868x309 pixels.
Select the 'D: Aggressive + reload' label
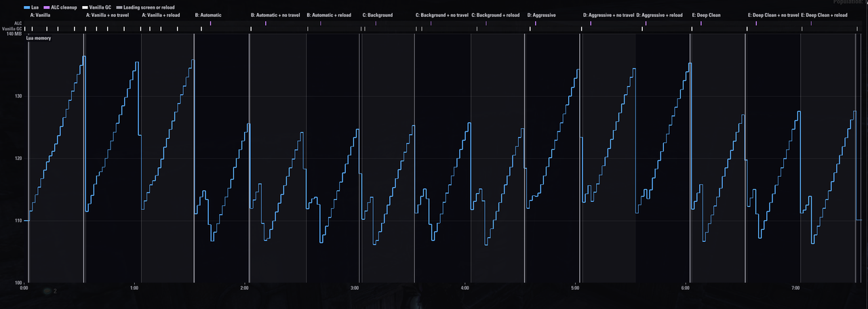(x=660, y=14)
